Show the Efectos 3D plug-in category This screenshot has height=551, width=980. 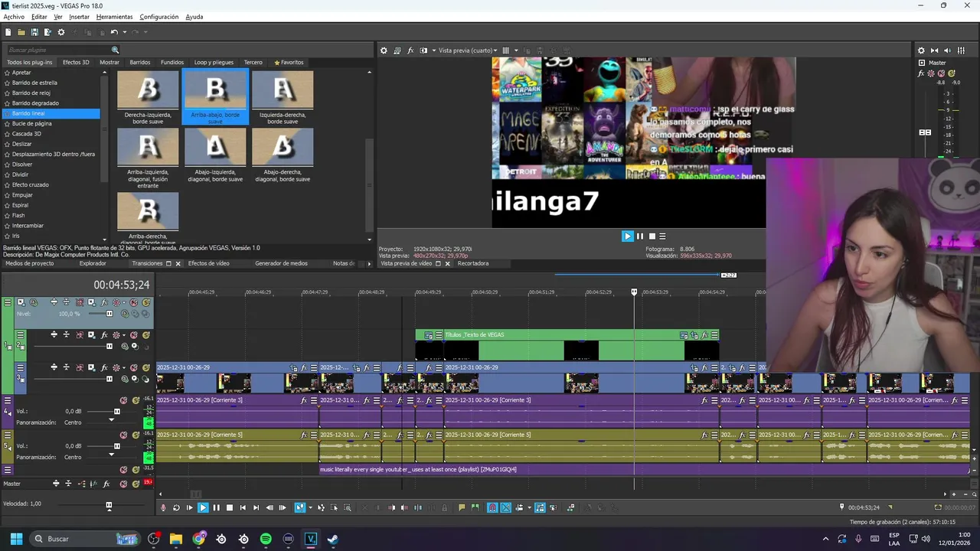(76, 62)
